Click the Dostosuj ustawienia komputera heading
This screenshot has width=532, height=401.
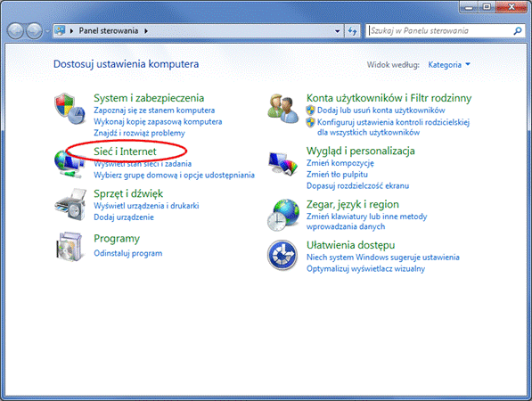pos(126,64)
